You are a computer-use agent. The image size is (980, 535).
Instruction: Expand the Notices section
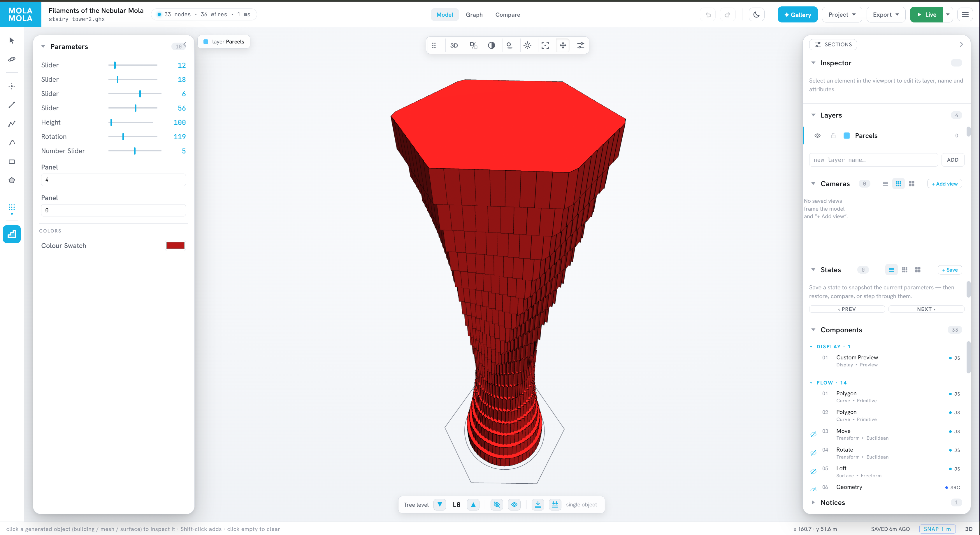813,502
